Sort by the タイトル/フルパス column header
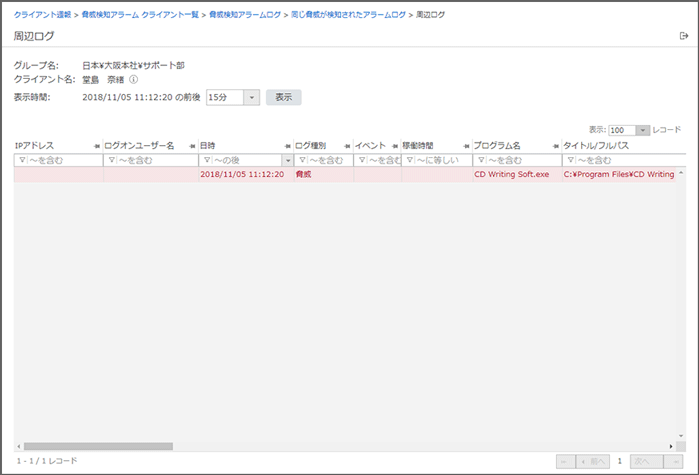The image size is (699, 475). [x=596, y=146]
